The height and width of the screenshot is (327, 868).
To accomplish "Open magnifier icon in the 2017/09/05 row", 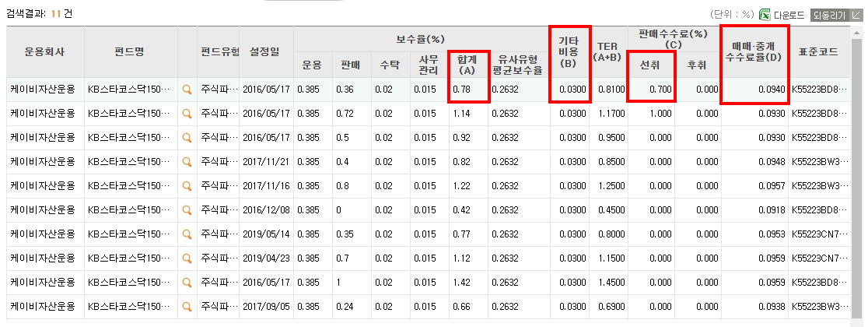I will [187, 307].
